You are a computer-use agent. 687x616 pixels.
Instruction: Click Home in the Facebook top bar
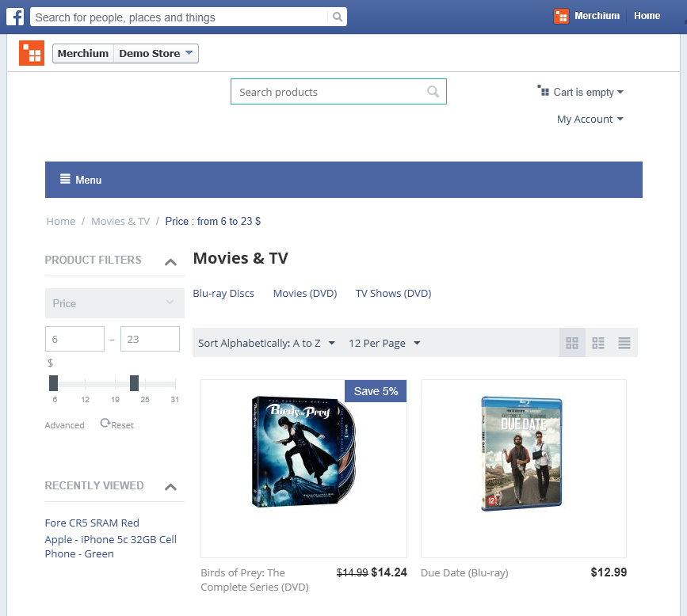coord(647,16)
